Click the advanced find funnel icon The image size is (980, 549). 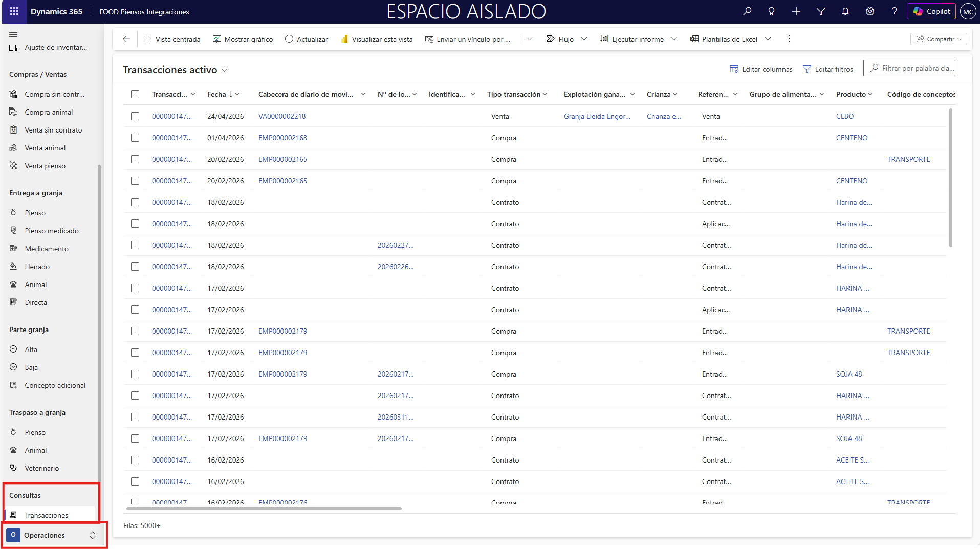(821, 11)
